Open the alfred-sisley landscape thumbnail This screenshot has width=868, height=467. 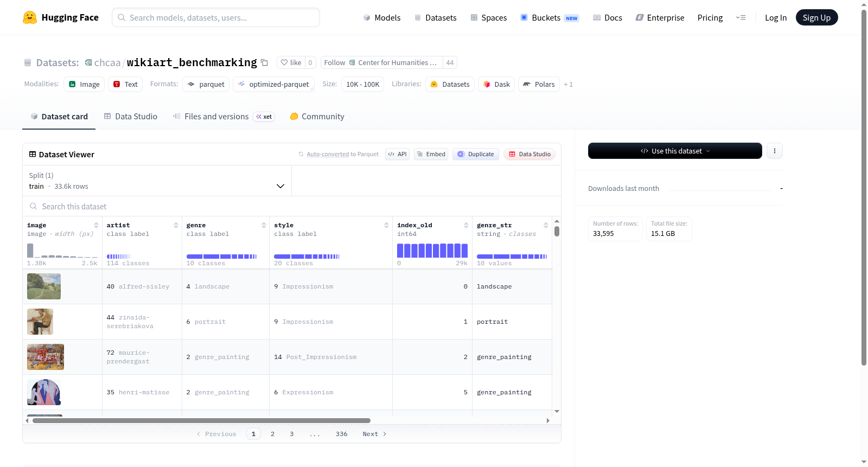coord(44,286)
